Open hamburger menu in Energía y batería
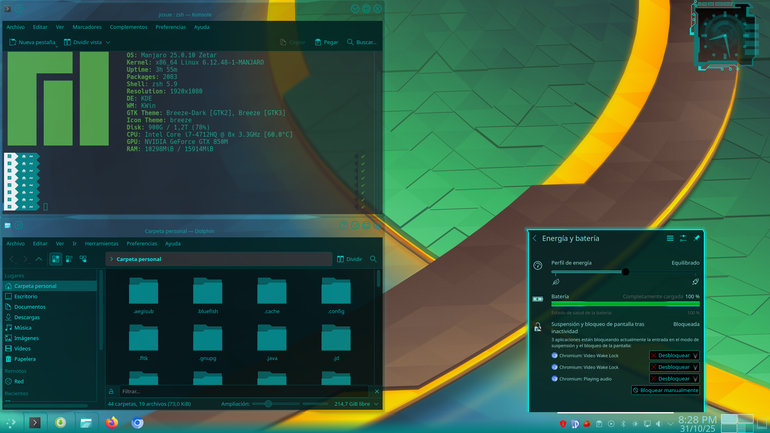The height and width of the screenshot is (433, 770). 670,238
